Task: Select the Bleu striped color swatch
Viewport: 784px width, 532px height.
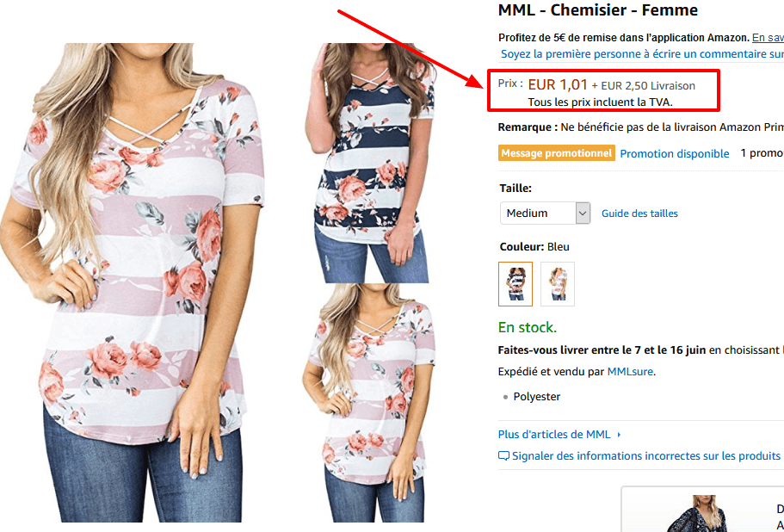Action: 515,283
